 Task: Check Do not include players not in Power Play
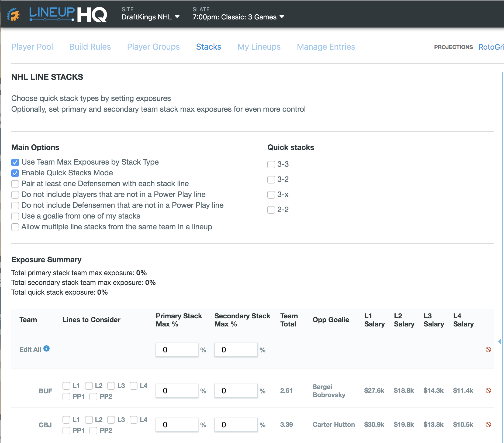(x=15, y=195)
